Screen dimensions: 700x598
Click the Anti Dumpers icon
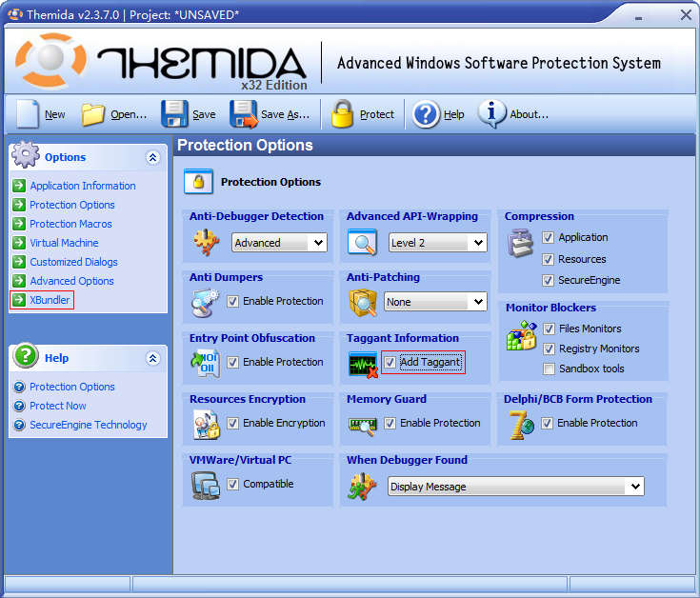(x=205, y=303)
